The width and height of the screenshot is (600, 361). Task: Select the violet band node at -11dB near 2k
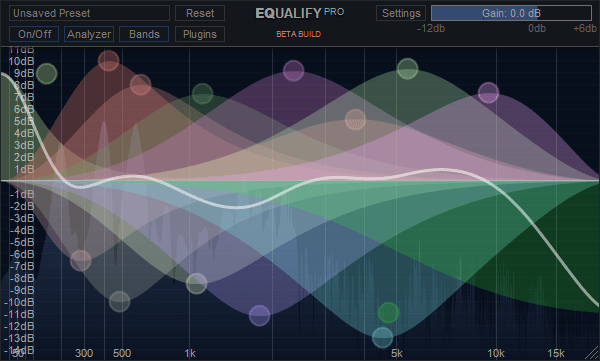[259, 316]
